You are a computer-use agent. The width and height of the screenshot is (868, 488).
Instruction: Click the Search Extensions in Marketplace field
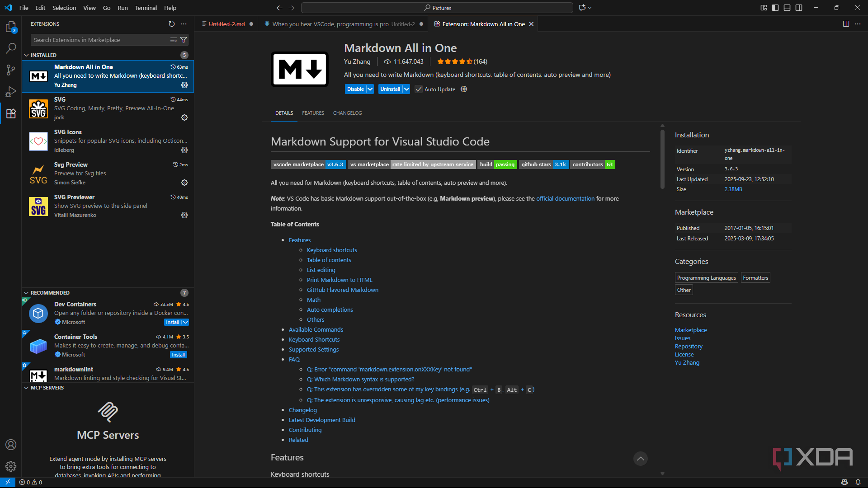pyautogui.click(x=100, y=40)
